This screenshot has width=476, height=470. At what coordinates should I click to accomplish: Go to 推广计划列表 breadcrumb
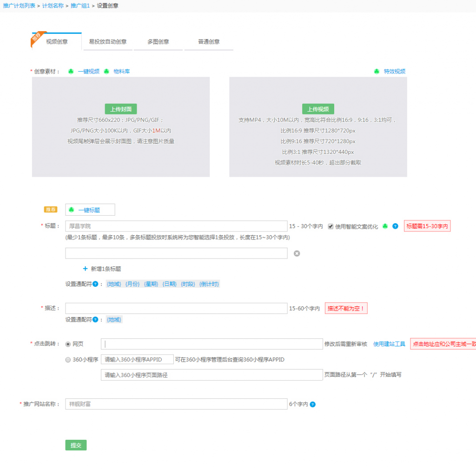19,6
